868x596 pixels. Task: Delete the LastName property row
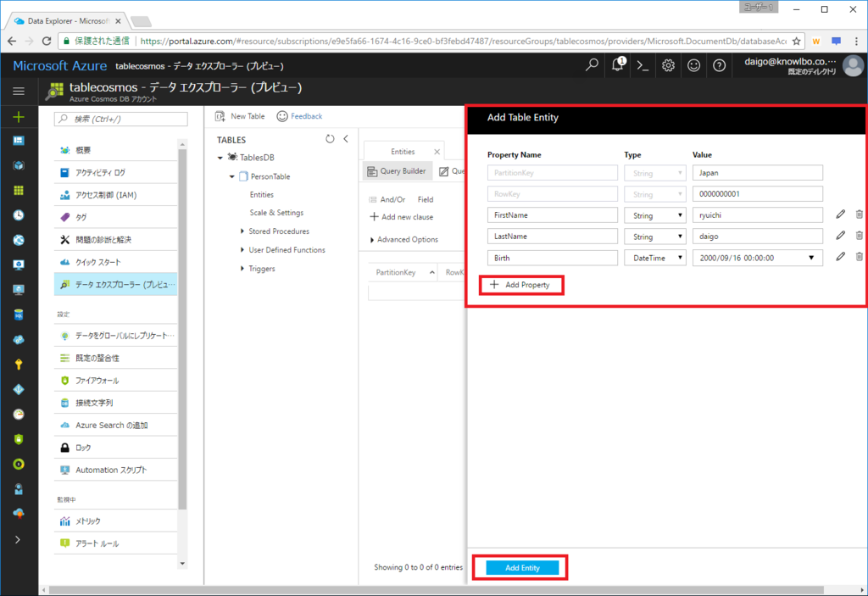(x=860, y=236)
